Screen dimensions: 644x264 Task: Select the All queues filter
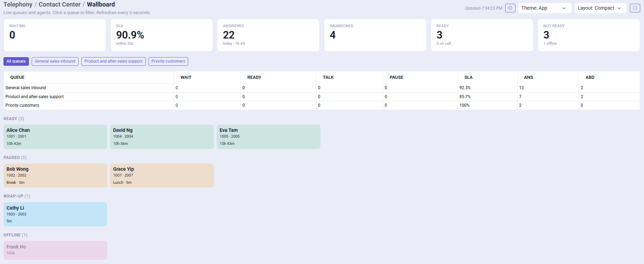(16, 61)
